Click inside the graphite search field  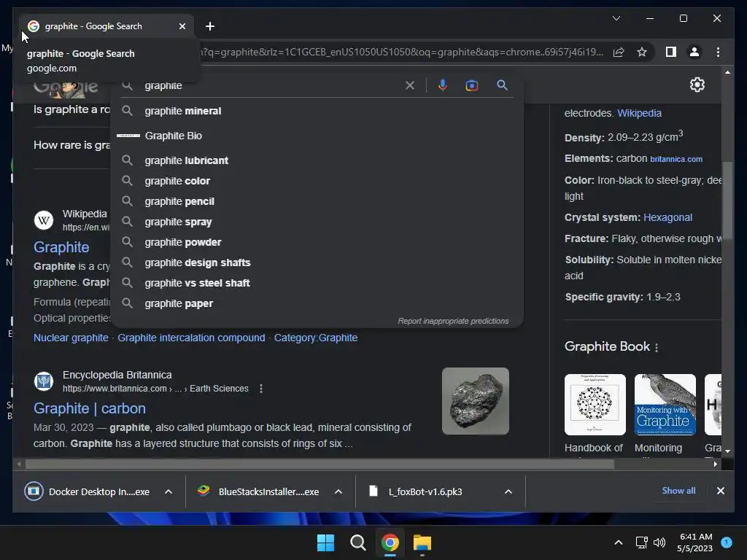(271, 86)
